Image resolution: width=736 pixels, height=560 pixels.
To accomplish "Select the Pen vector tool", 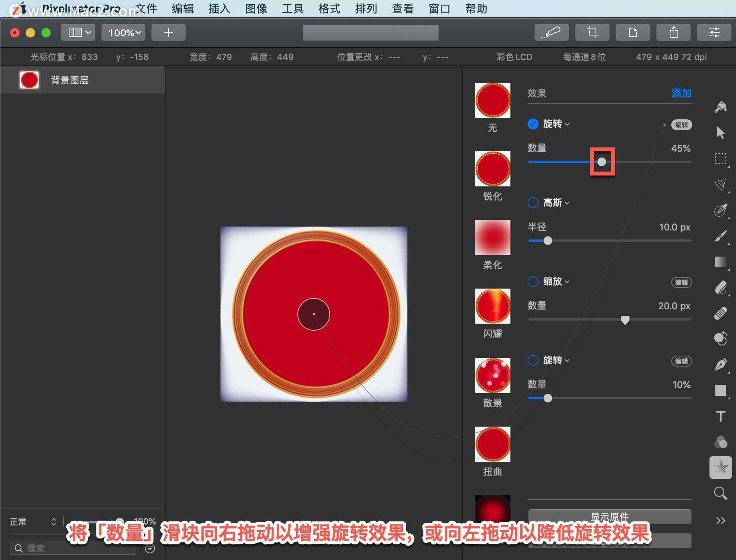I will coord(720,365).
